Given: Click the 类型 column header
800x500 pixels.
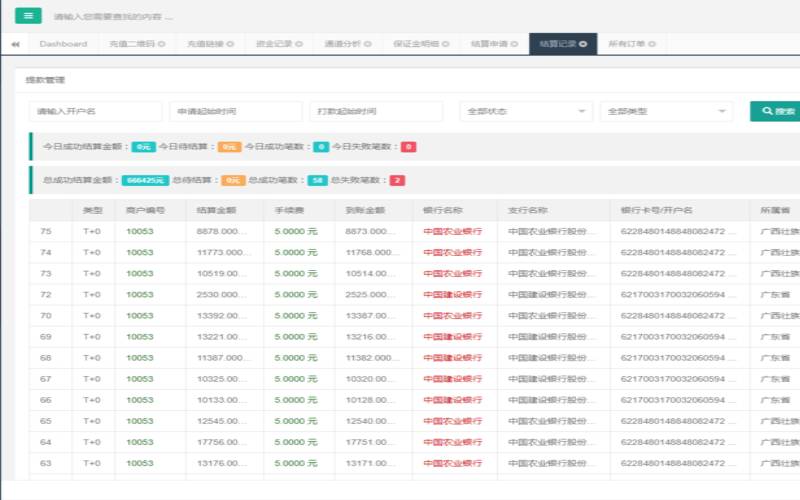Looking at the screenshot, I should pyautogui.click(x=92, y=210).
